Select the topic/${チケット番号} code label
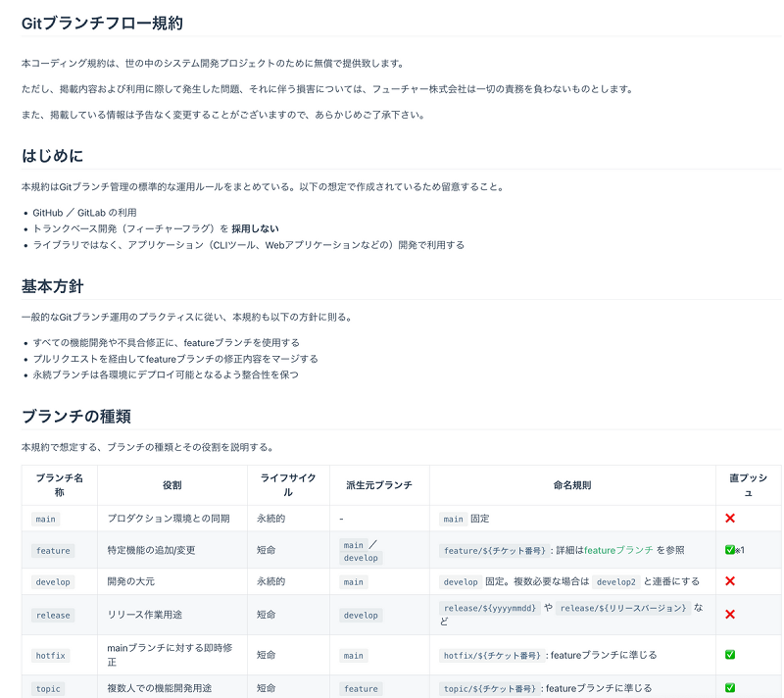 [x=489, y=688]
